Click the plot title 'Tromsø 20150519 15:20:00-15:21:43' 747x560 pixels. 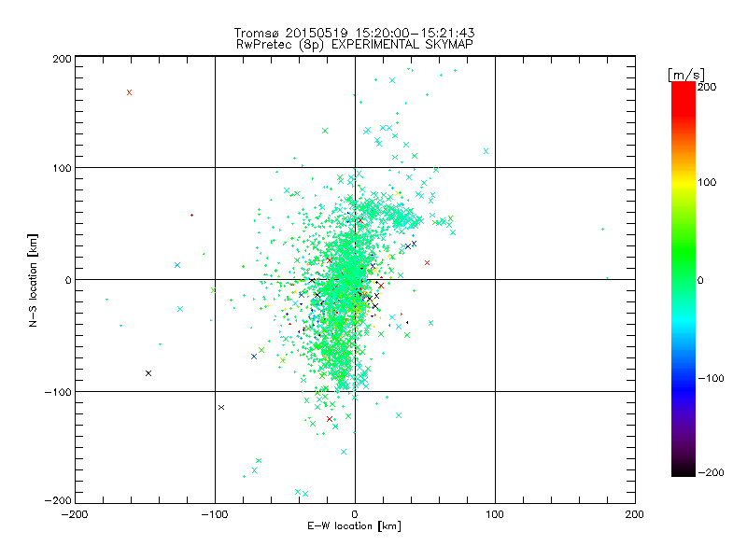tap(354, 33)
